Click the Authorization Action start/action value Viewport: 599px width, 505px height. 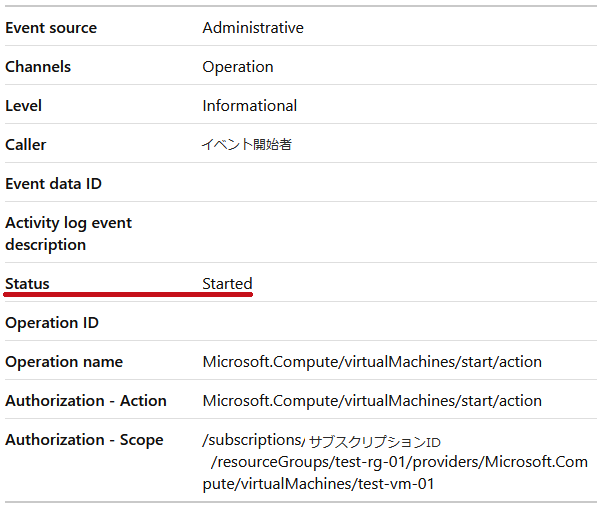[372, 401]
